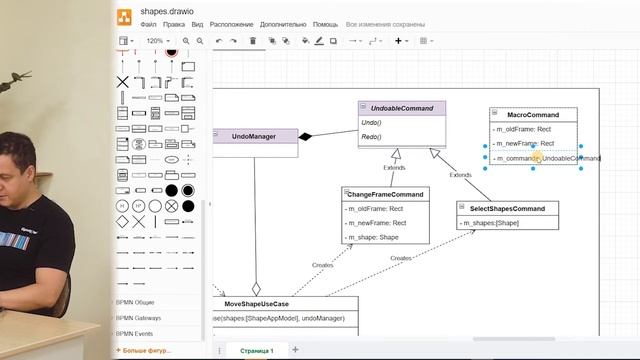
Task: Select the circle with X inside shape
Action: (171, 206)
